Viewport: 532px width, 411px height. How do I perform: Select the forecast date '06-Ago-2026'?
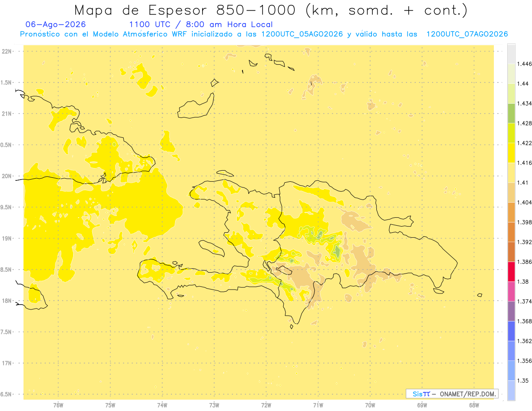56,25
